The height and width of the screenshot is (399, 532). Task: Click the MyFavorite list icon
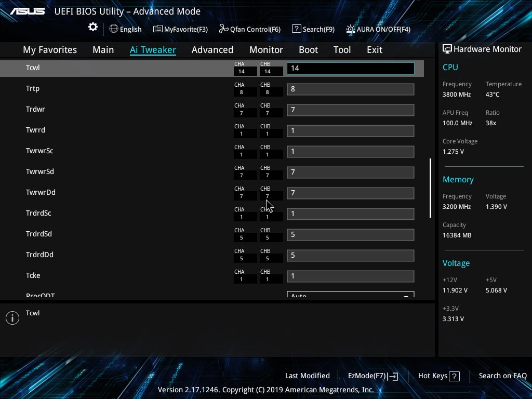tap(158, 29)
